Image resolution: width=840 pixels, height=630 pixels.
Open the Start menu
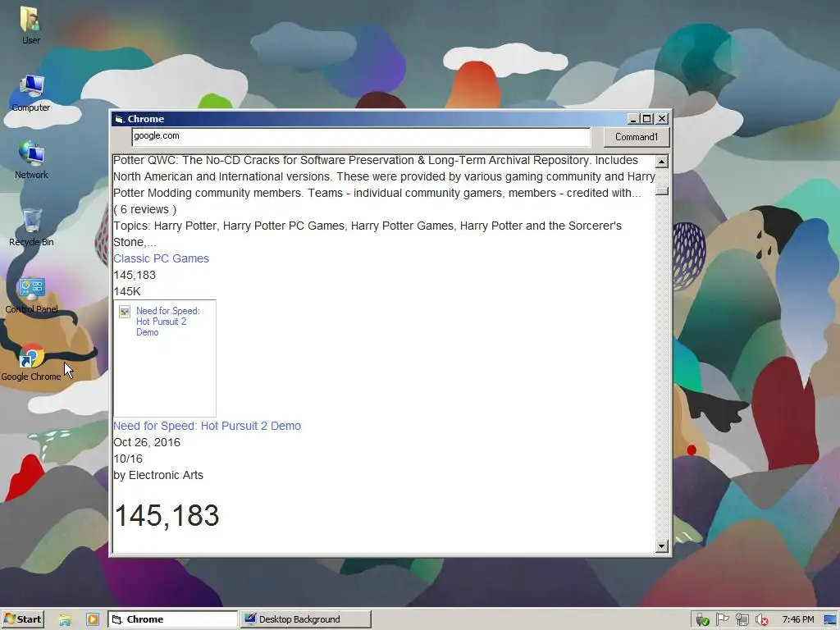point(22,619)
